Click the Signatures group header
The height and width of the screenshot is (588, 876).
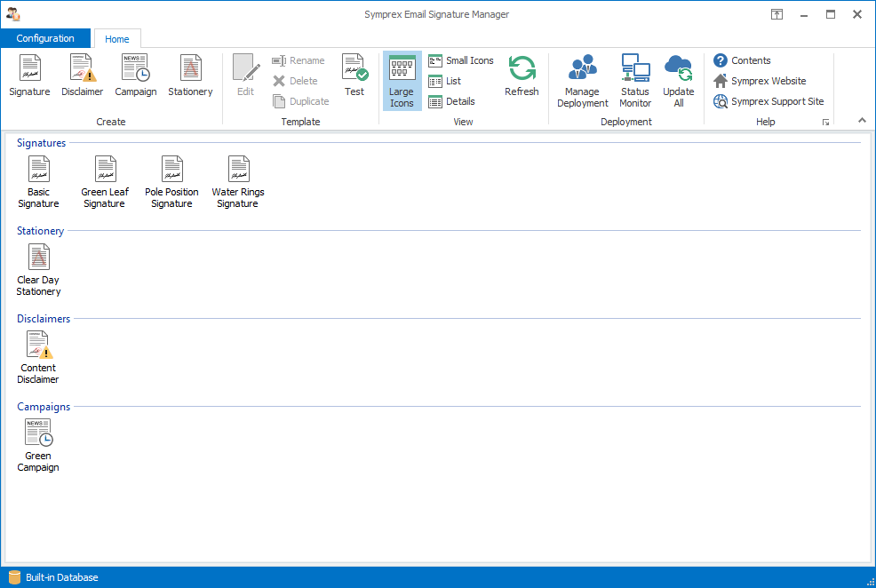pyautogui.click(x=42, y=143)
